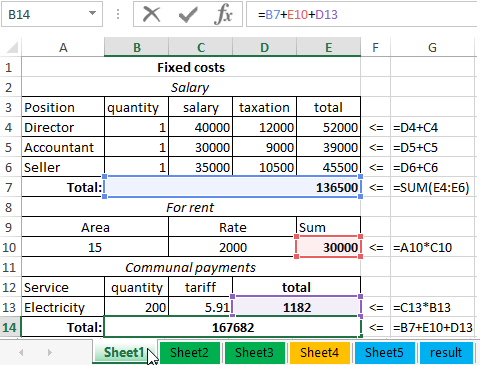Switch to the Sheet3 tab
The height and width of the screenshot is (365, 480).
(x=254, y=352)
